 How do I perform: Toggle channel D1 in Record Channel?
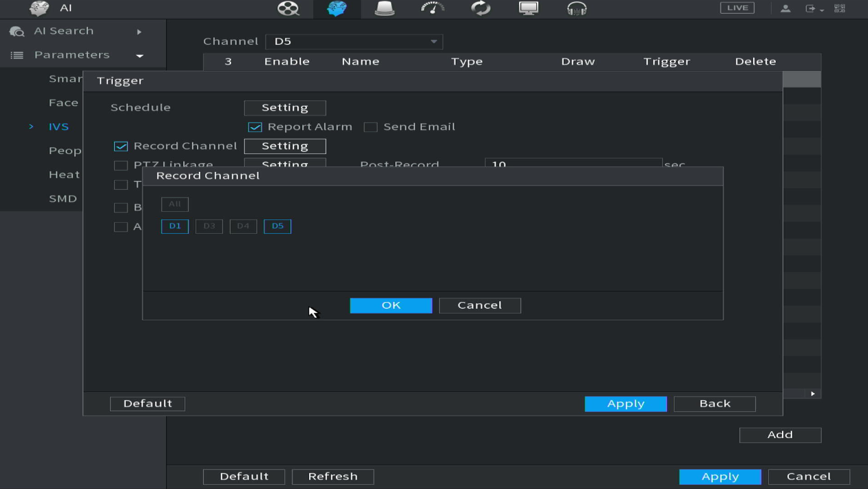pos(175,226)
